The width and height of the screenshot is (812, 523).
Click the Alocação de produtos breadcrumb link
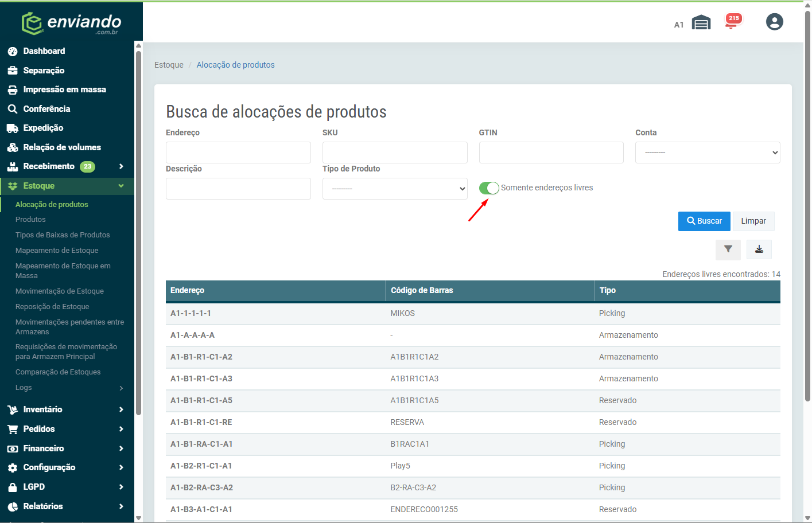click(235, 65)
